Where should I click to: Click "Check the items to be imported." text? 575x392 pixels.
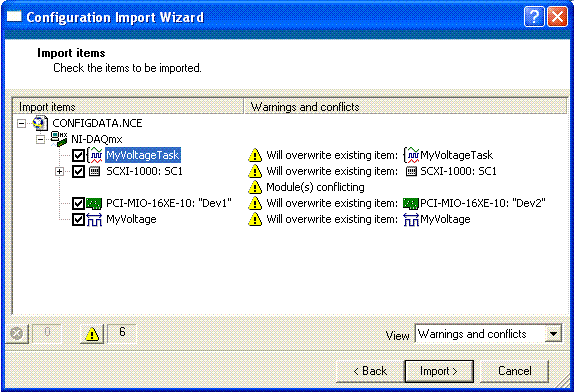coord(127,68)
